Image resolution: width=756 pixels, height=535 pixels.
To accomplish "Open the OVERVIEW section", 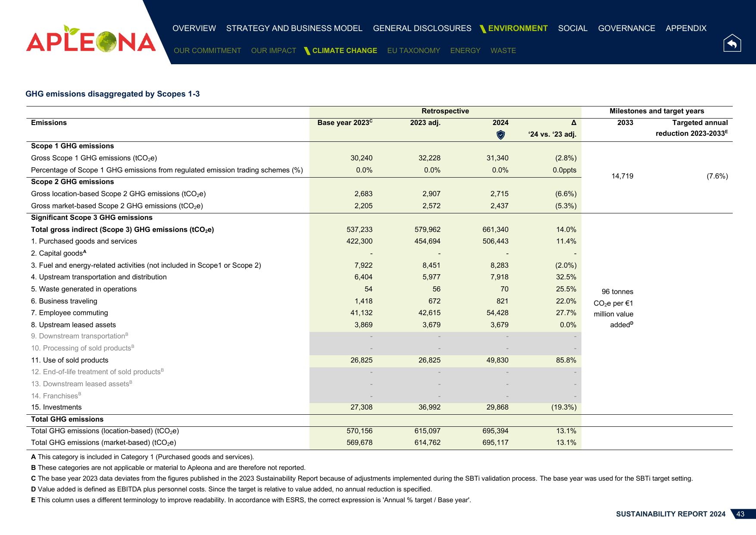I will click(x=194, y=28).
